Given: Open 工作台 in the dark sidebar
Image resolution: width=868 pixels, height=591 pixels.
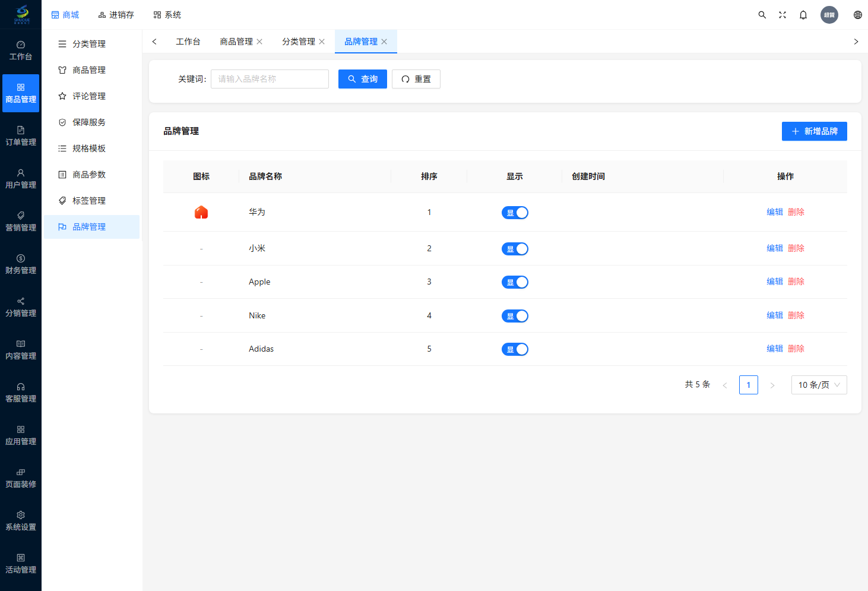Looking at the screenshot, I should [21, 50].
